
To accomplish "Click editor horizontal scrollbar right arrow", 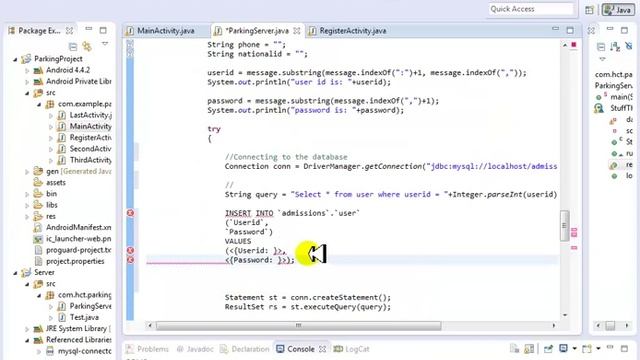I will click(554, 325).
